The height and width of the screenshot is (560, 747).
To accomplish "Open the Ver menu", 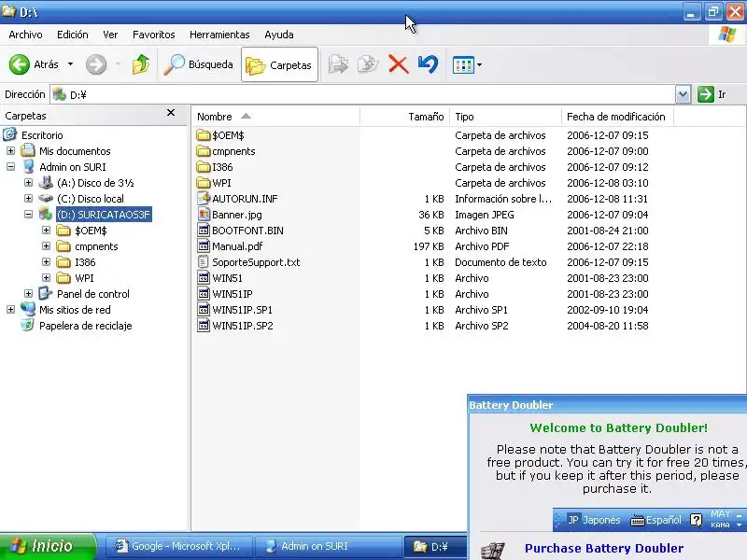I will pos(110,35).
